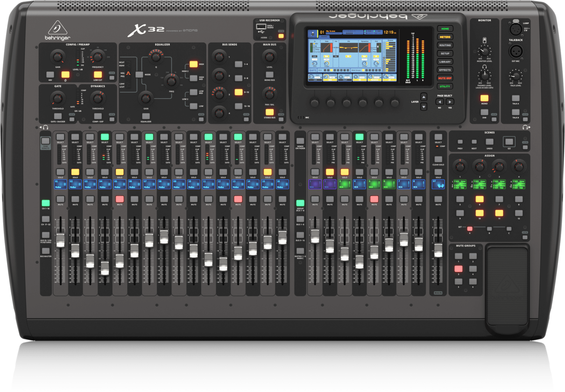Mute channel 05
This screenshot has height=392, width=565.
coord(119,199)
